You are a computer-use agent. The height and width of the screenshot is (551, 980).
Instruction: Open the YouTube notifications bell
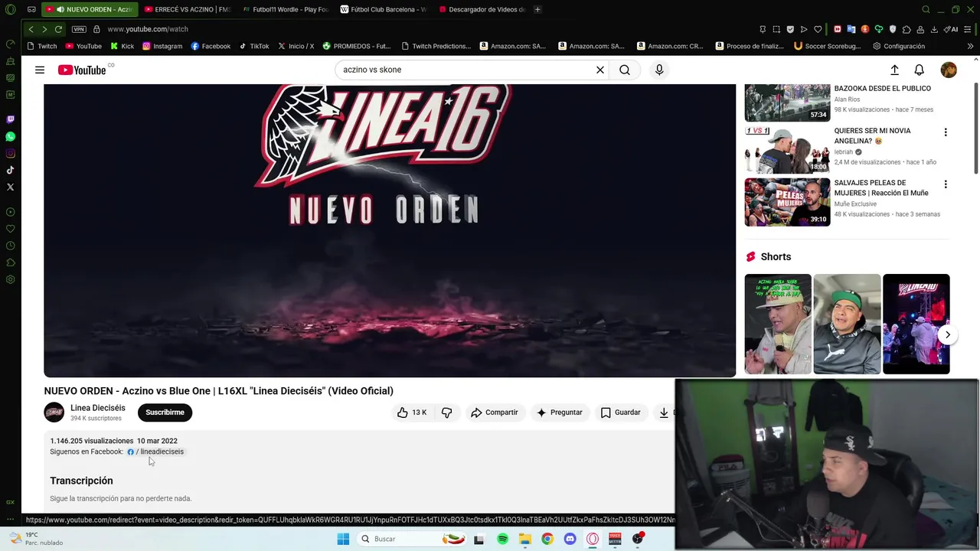pos(920,70)
